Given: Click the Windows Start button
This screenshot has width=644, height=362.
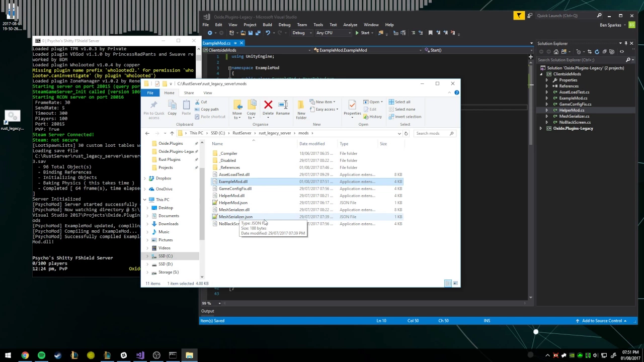Looking at the screenshot, I should (8, 355).
